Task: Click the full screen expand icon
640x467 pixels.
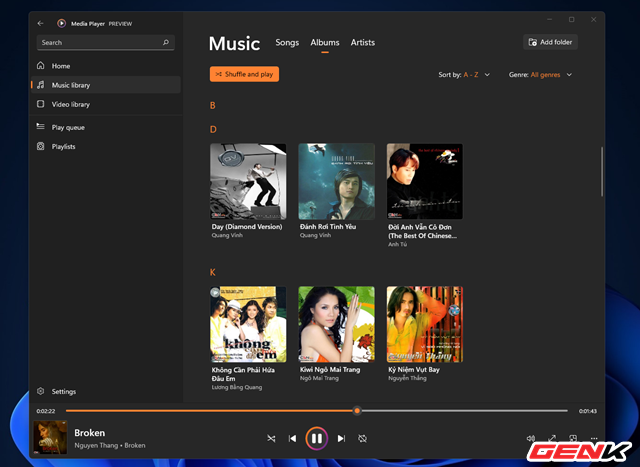Action: 552,438
